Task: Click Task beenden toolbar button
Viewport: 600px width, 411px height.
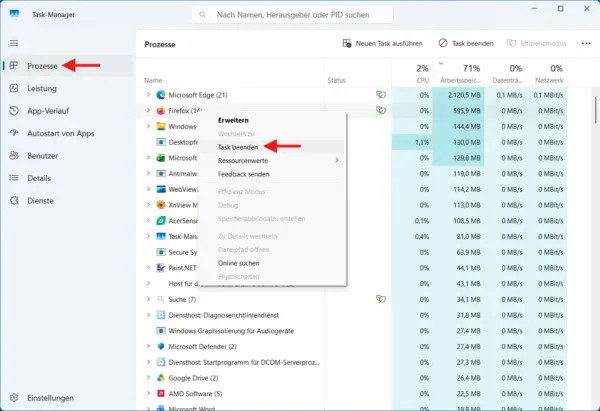Action: click(x=466, y=44)
